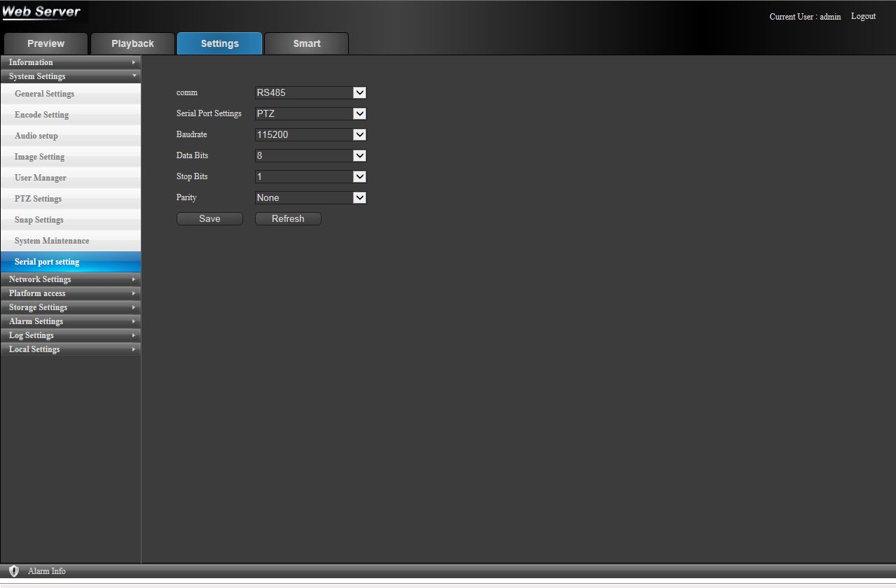Open the Baudrate dropdown
This screenshot has height=588, width=896.
point(310,134)
